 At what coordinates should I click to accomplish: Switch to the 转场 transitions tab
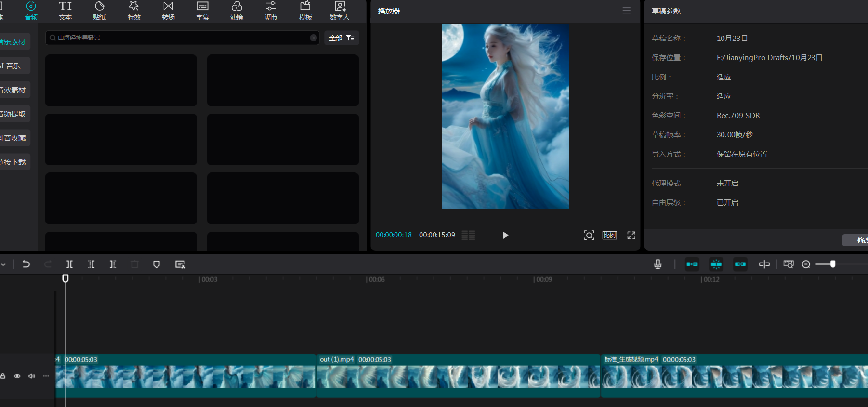[168, 11]
